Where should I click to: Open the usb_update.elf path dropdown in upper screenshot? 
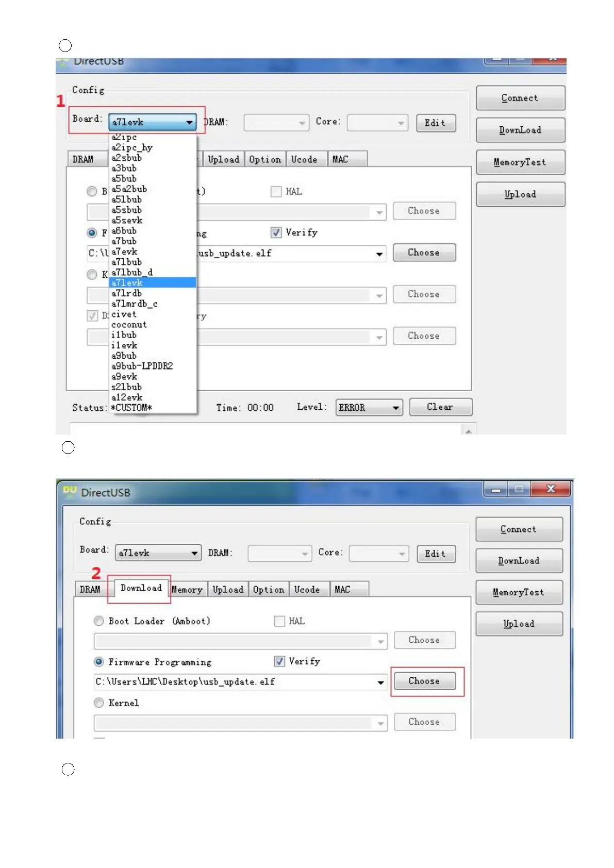pos(379,254)
